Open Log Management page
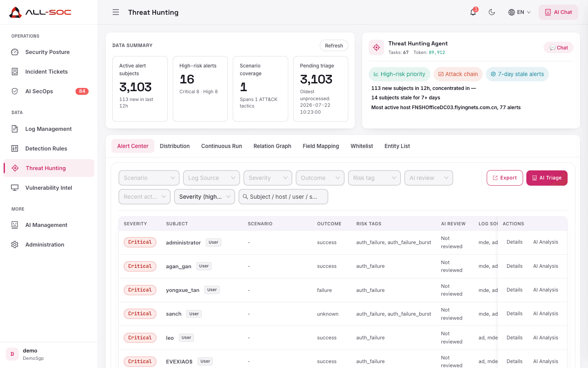 click(49, 129)
